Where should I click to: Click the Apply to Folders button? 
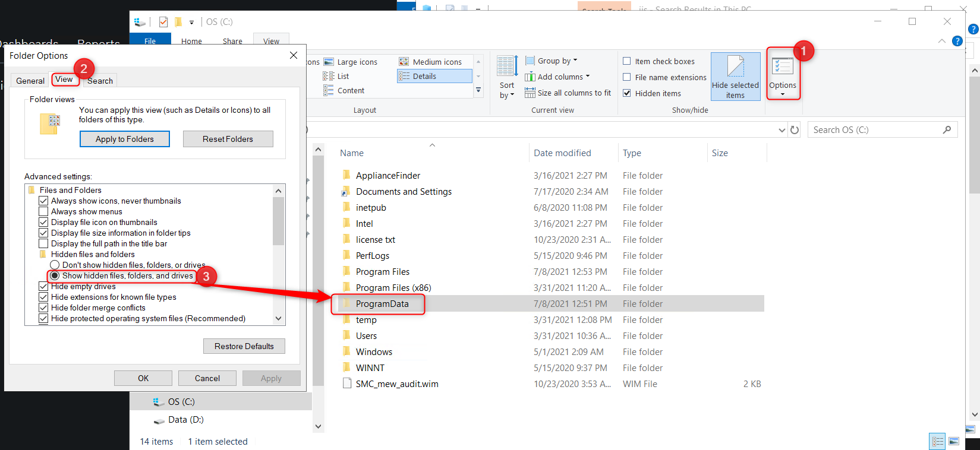125,139
